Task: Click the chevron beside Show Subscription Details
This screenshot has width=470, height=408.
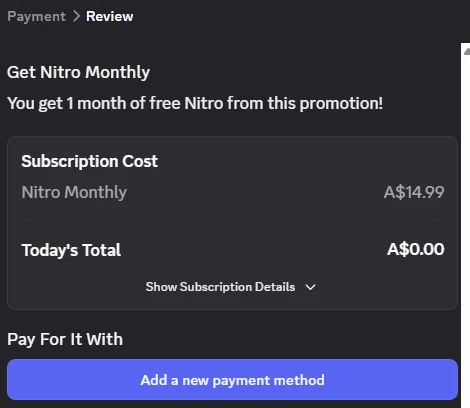Action: pos(310,287)
